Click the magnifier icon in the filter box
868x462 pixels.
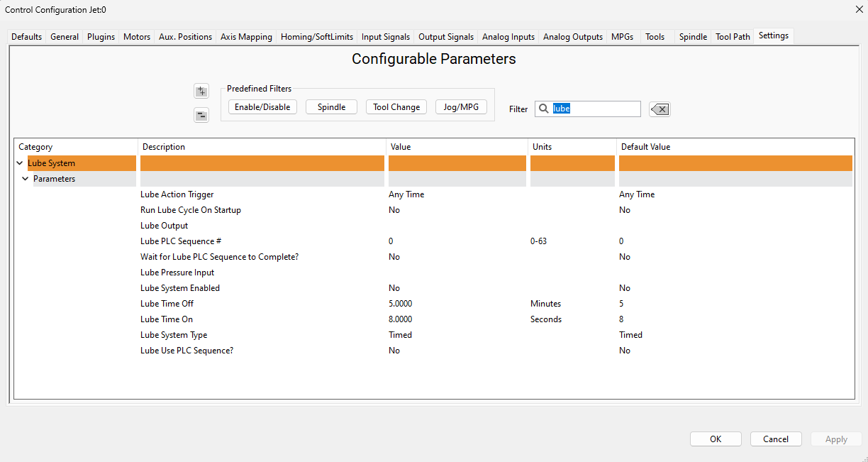[544, 109]
